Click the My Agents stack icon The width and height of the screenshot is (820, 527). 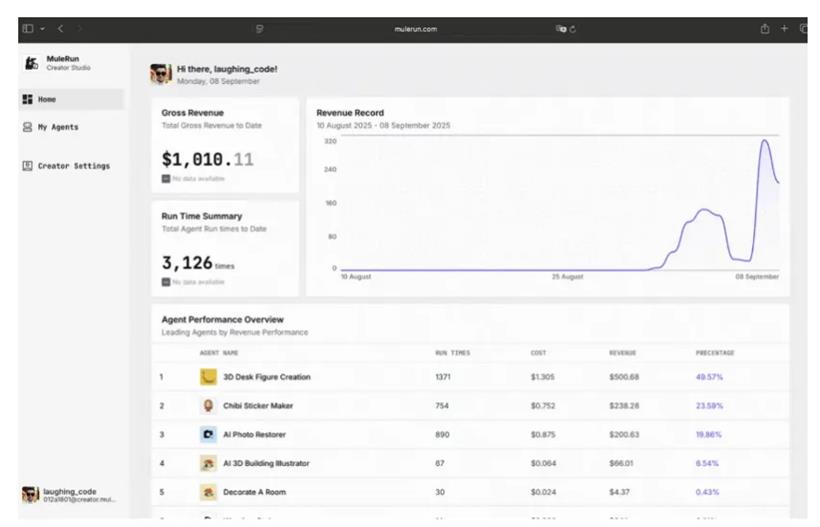(28, 127)
